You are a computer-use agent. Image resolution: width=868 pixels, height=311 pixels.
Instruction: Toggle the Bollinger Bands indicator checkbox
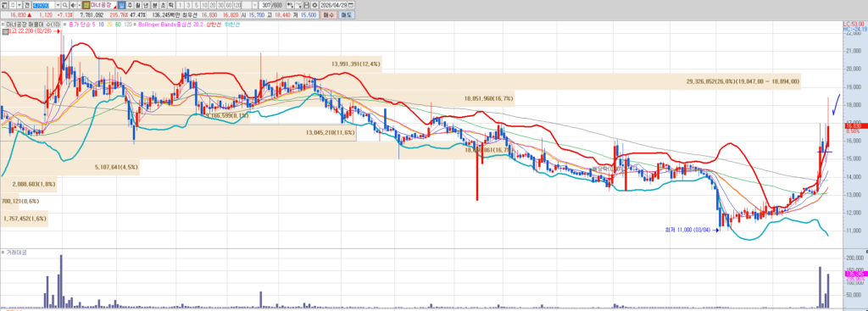click(x=134, y=25)
